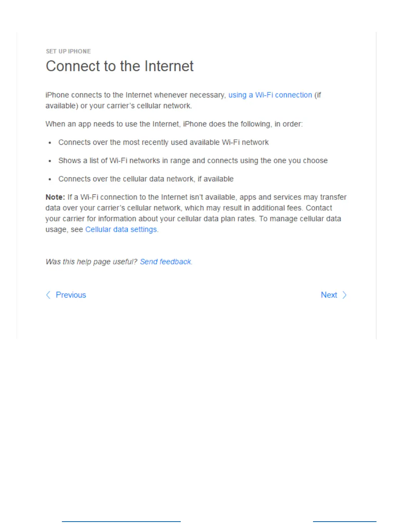393x532 pixels.
Task: Open the Cellular data settings link
Action: tap(121, 229)
